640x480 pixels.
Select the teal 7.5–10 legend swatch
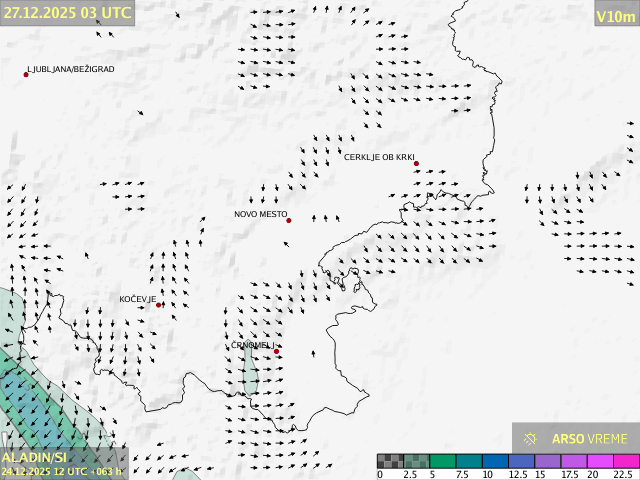(x=468, y=461)
